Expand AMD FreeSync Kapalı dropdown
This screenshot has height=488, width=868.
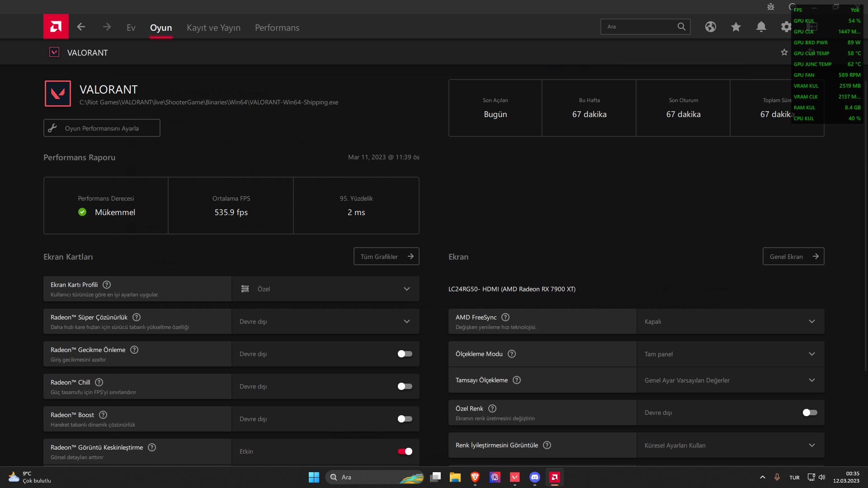(730, 321)
